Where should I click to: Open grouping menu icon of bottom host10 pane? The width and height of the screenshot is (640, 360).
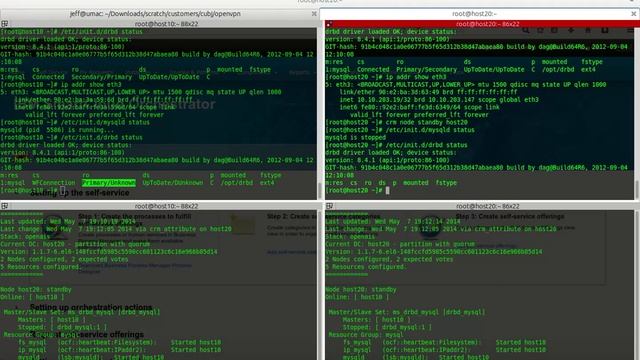point(4,206)
